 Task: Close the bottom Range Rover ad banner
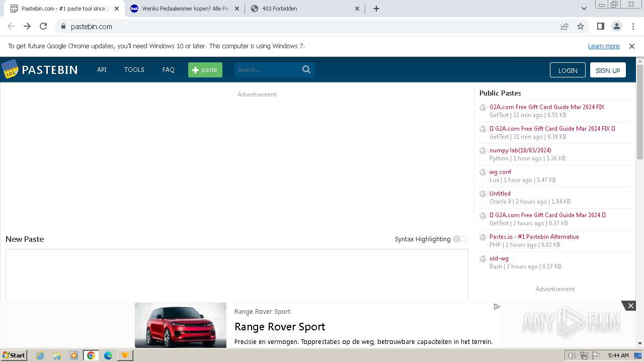(630, 306)
